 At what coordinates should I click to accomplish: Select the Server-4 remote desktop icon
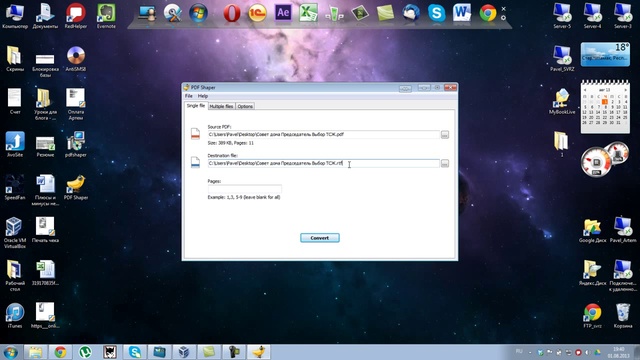coord(592,16)
